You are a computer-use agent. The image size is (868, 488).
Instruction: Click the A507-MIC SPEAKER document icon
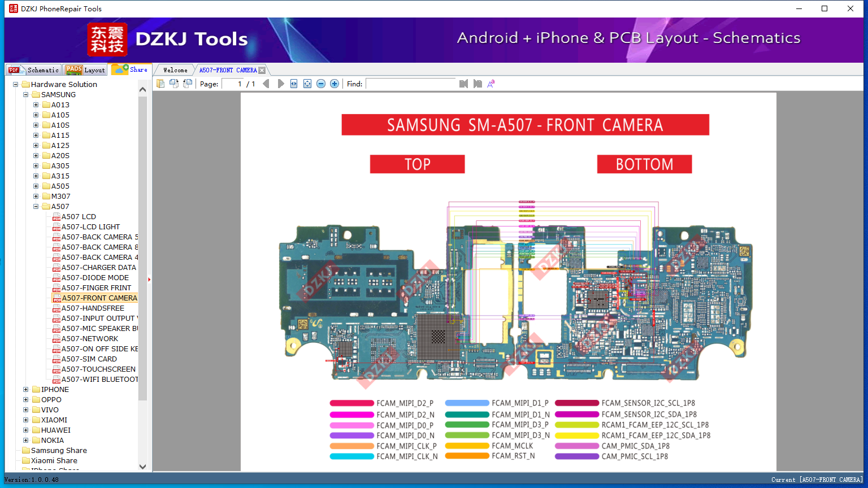pos(57,329)
